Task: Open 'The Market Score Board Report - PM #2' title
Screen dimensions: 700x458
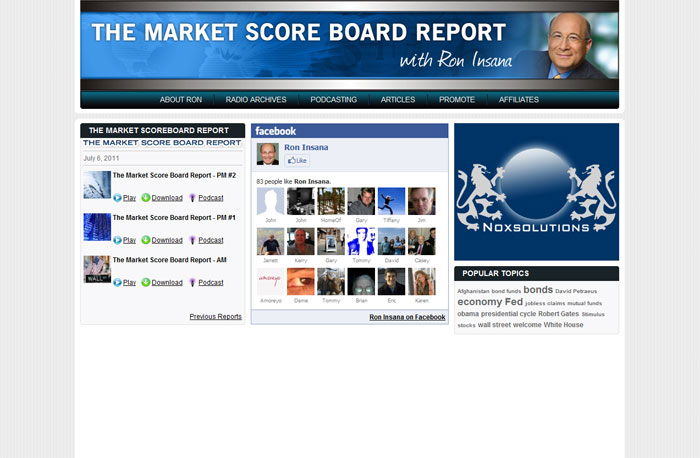Action: pyautogui.click(x=174, y=175)
